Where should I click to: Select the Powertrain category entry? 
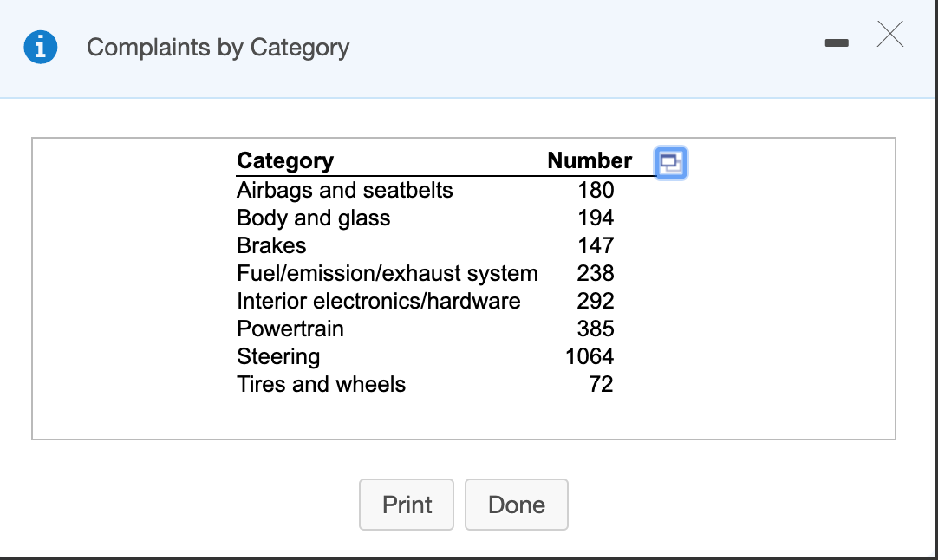click(290, 329)
